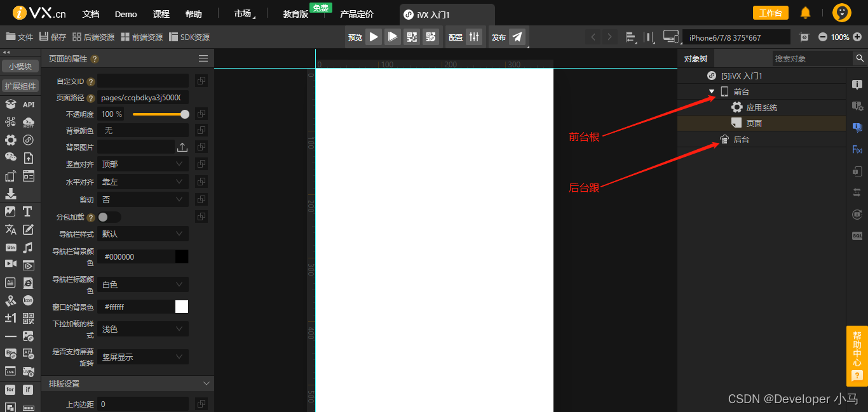Click the SQL icon in right sidebar

857,236
